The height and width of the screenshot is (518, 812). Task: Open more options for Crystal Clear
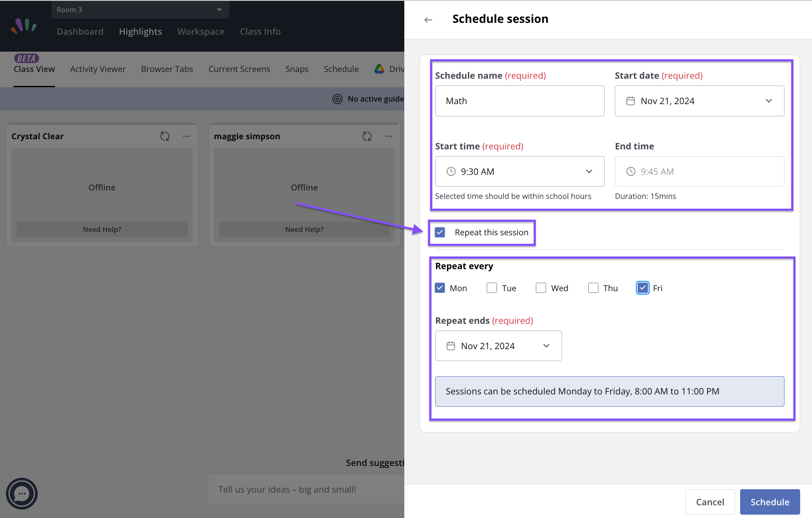(x=187, y=136)
